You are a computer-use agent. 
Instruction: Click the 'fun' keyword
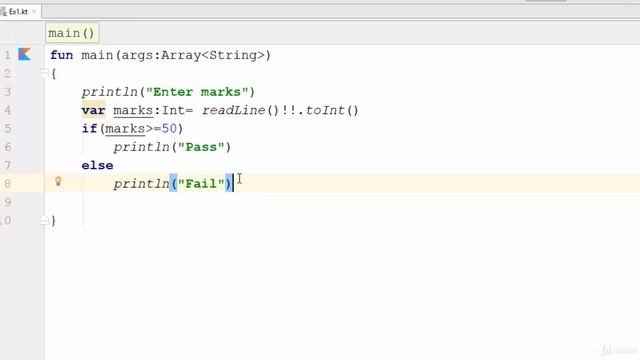(x=62, y=55)
